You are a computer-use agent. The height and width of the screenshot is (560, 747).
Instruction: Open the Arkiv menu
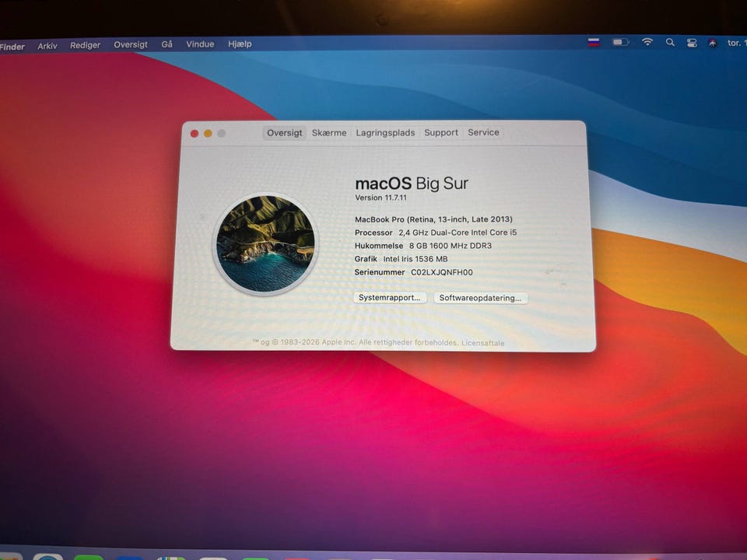click(x=47, y=46)
